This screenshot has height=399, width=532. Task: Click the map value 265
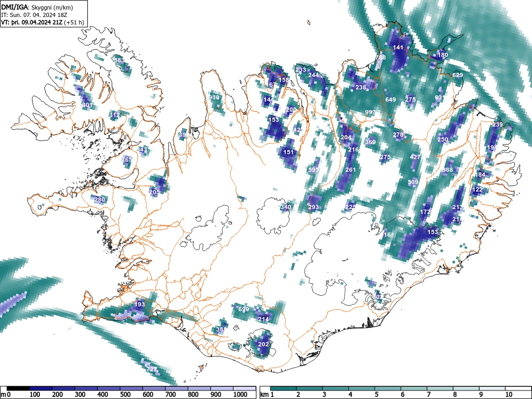point(127,160)
